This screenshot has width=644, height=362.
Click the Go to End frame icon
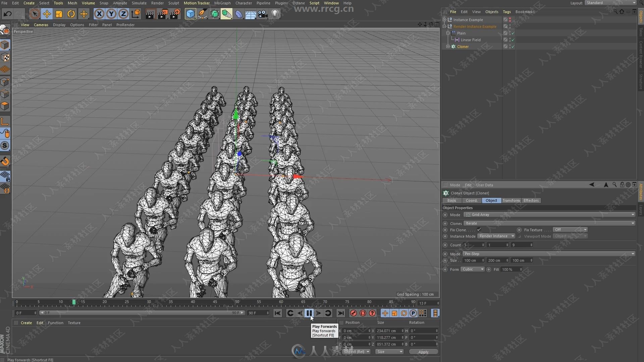click(x=340, y=313)
